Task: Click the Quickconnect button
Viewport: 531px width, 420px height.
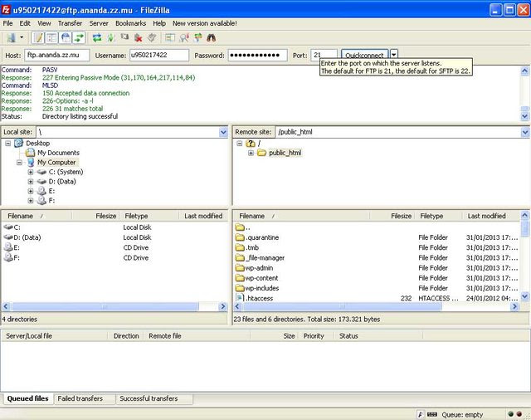Action: [364, 54]
